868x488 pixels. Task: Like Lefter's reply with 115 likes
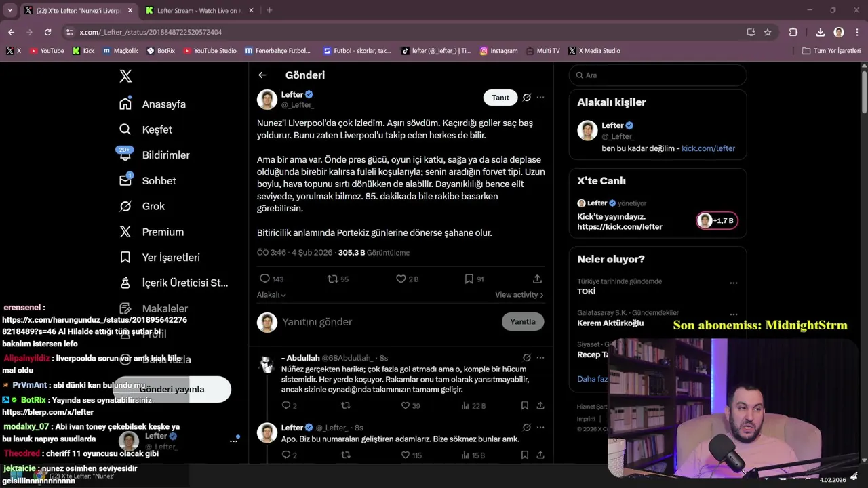click(x=411, y=455)
